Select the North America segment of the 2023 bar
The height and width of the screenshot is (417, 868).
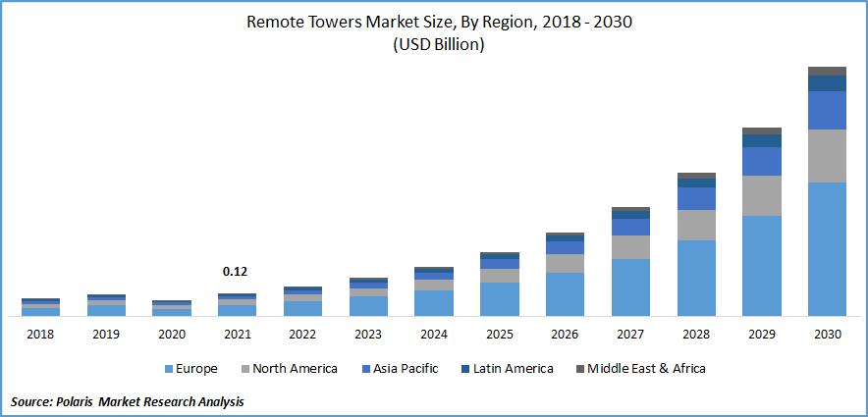tap(368, 292)
